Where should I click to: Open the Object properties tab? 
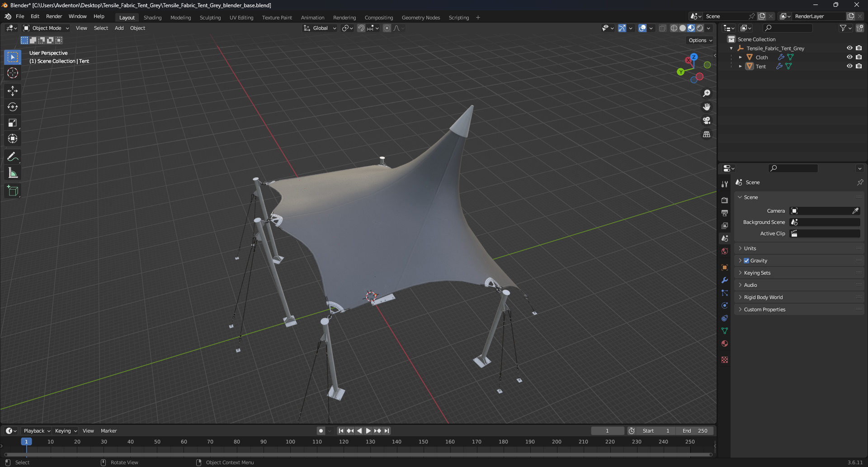[x=725, y=267]
